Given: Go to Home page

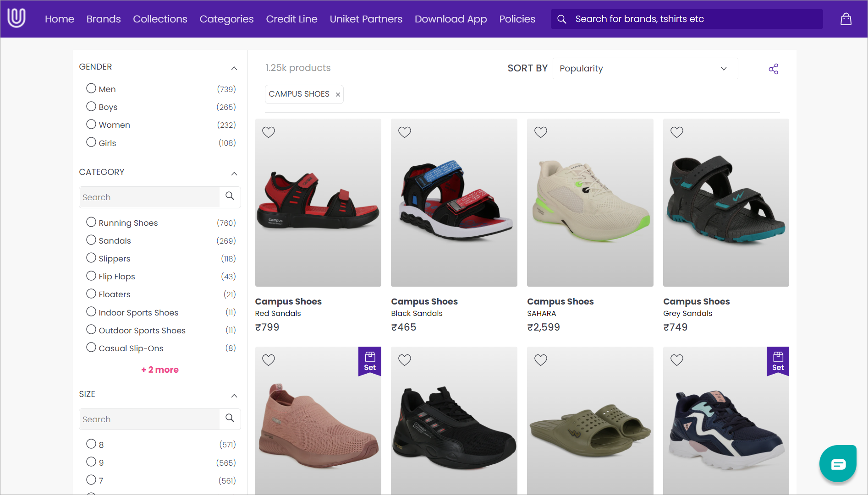Looking at the screenshot, I should click(x=60, y=19).
